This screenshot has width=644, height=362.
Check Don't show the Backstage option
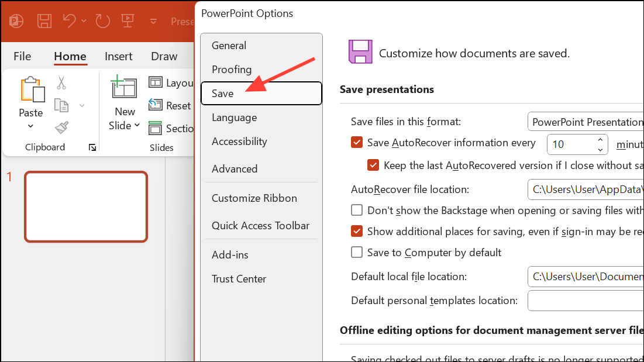click(357, 210)
